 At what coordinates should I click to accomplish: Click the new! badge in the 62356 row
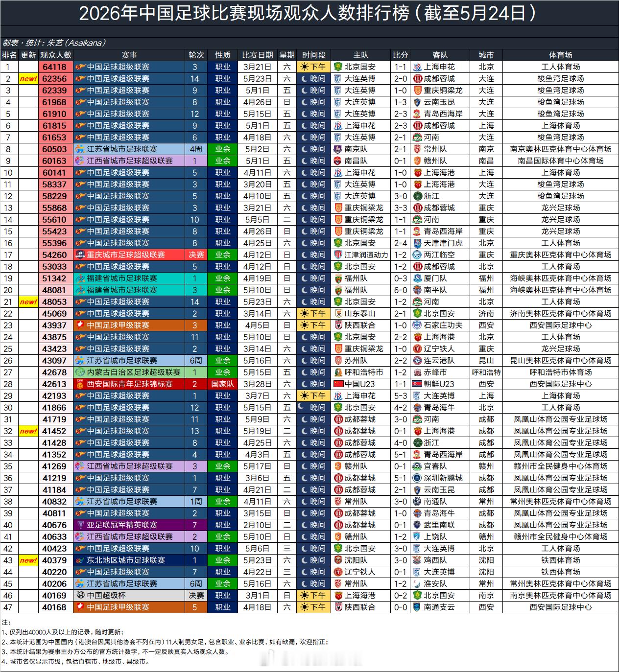pos(28,79)
